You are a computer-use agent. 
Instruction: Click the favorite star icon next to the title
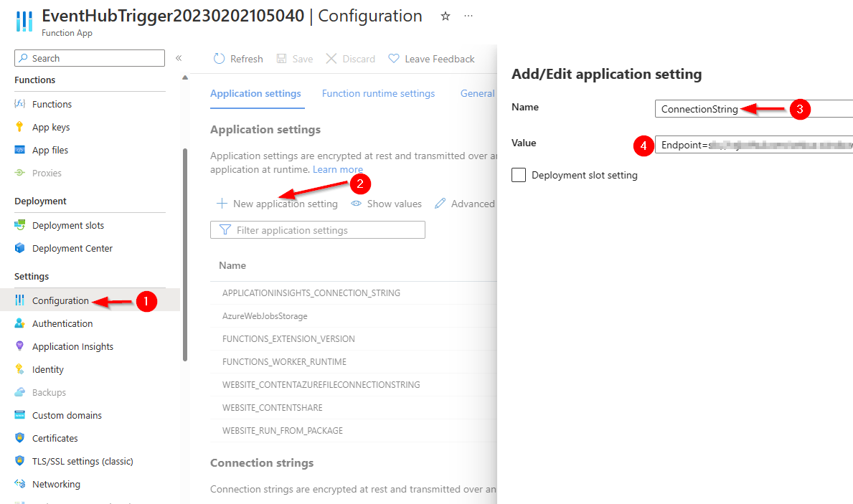pos(445,16)
